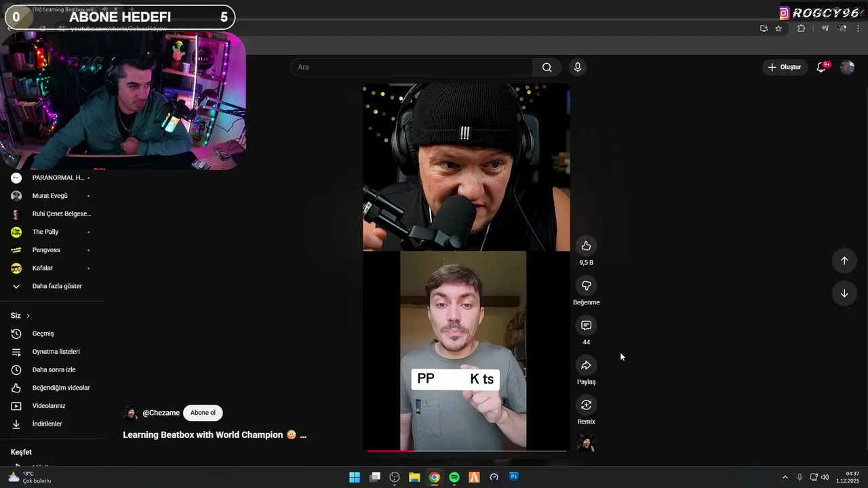Open Chrome three-dot menu
868x488 pixels.
point(859,28)
